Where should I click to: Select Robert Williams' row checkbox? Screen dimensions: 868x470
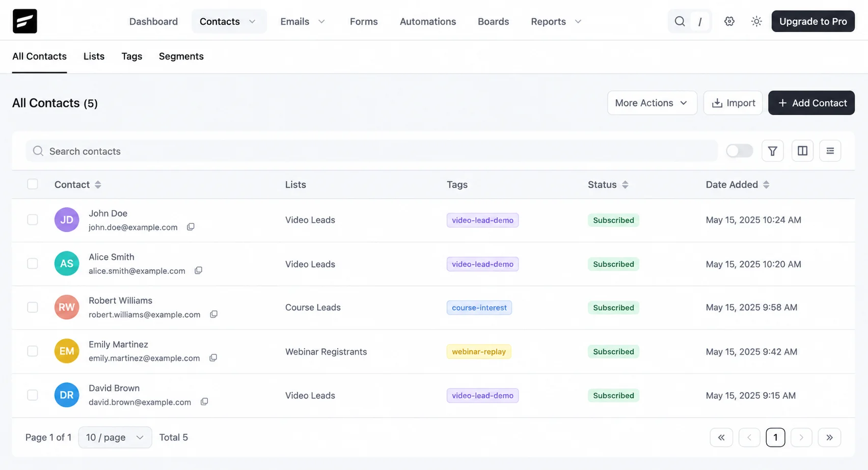(33, 307)
